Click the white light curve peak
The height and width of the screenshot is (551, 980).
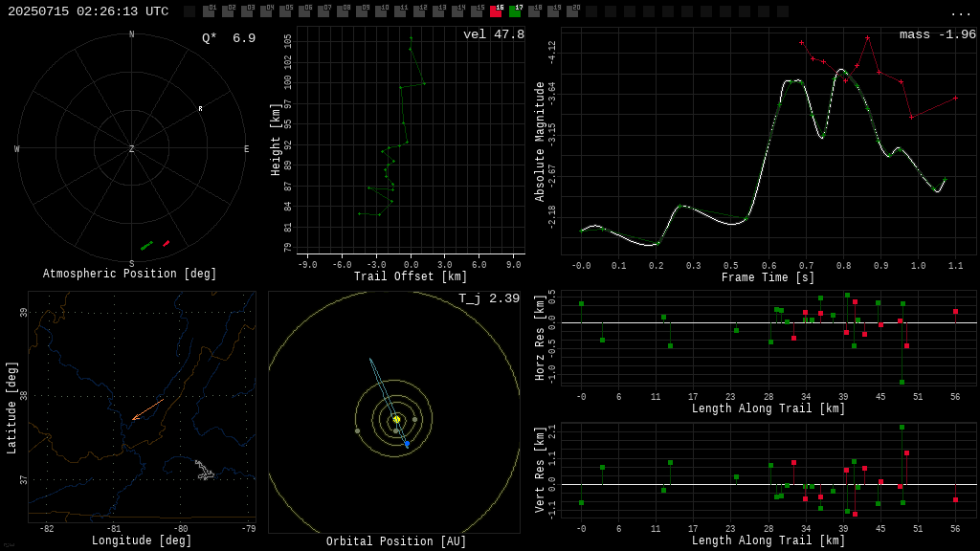point(793,80)
